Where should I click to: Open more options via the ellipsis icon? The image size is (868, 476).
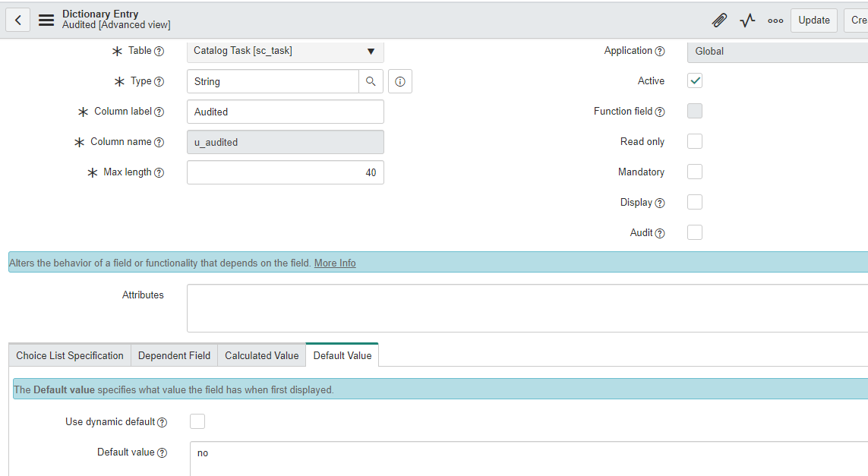pos(775,20)
